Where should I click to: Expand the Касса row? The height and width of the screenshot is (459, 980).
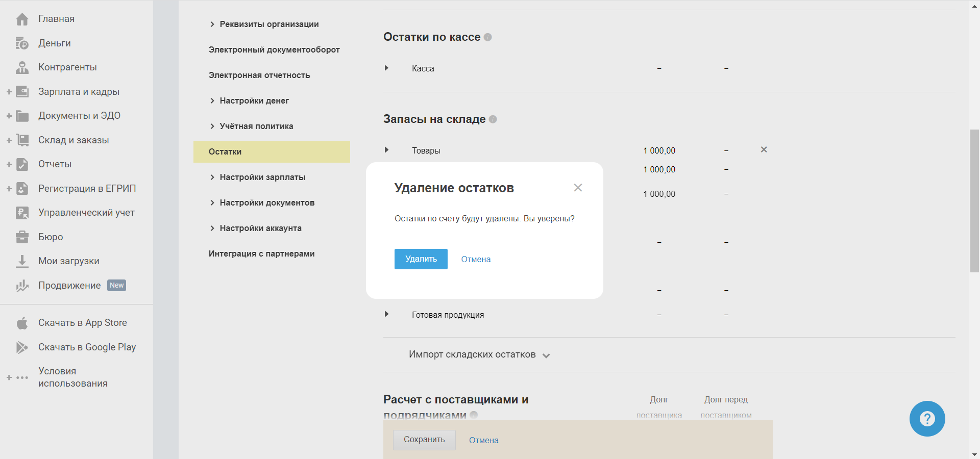point(386,68)
